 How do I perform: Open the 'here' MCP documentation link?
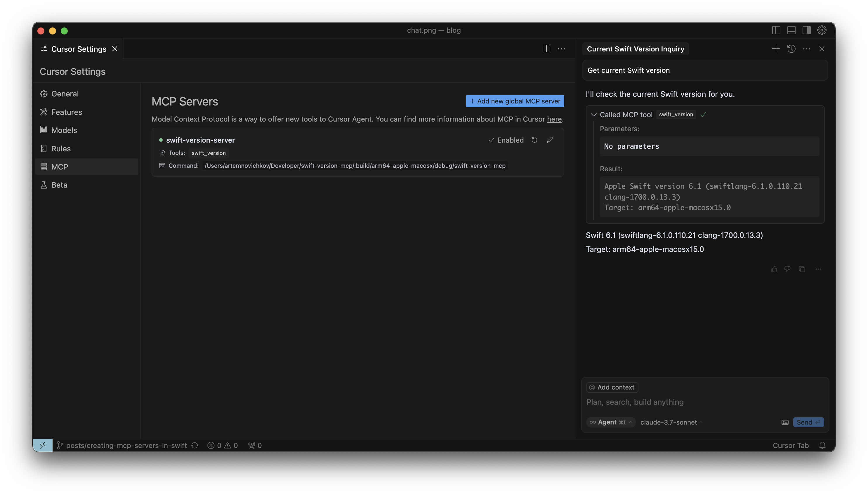pos(554,119)
